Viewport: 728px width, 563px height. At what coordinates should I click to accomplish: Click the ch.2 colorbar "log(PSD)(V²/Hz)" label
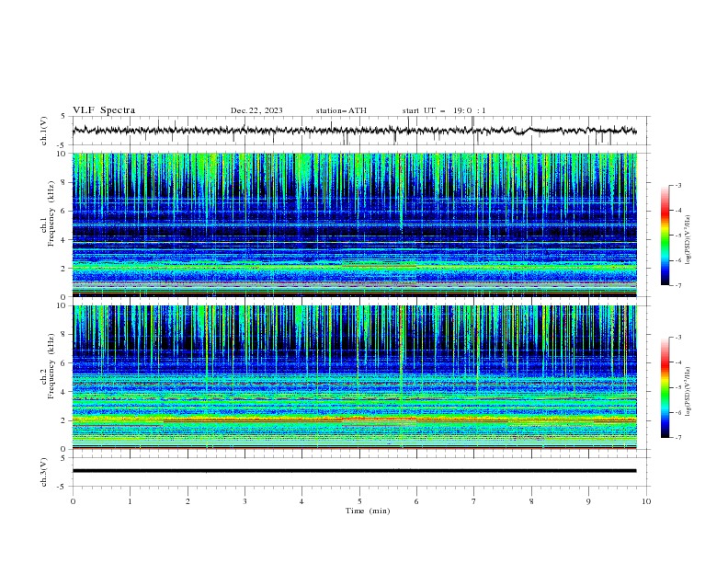coord(688,392)
